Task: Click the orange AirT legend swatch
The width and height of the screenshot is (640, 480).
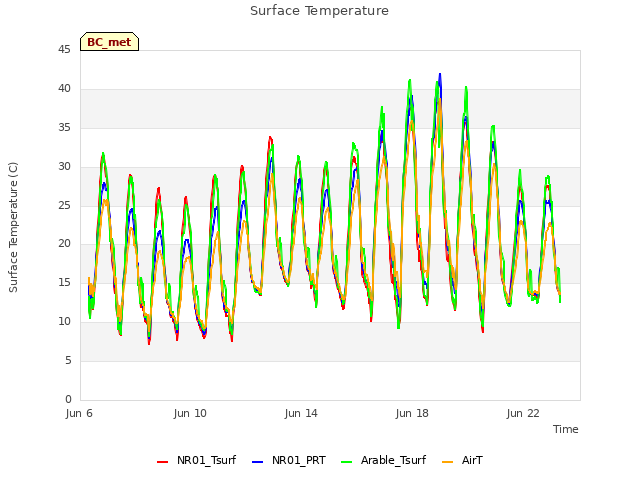Action: 447,462
